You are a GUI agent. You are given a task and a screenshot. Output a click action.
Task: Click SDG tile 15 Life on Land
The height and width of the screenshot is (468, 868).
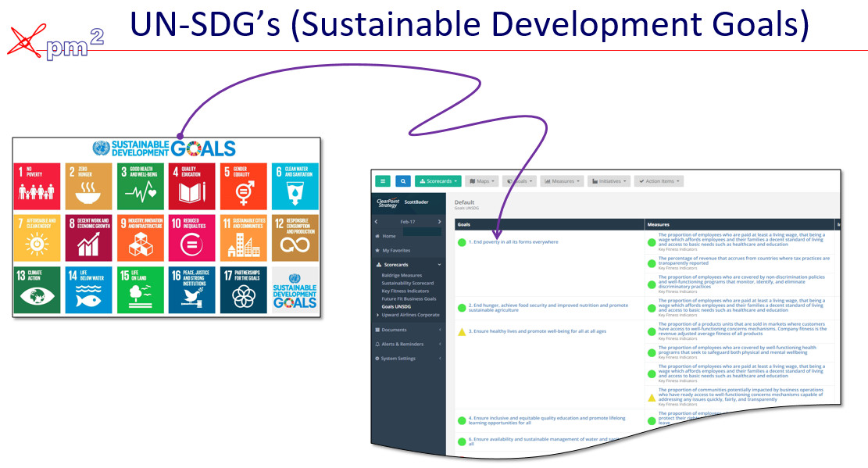click(141, 290)
